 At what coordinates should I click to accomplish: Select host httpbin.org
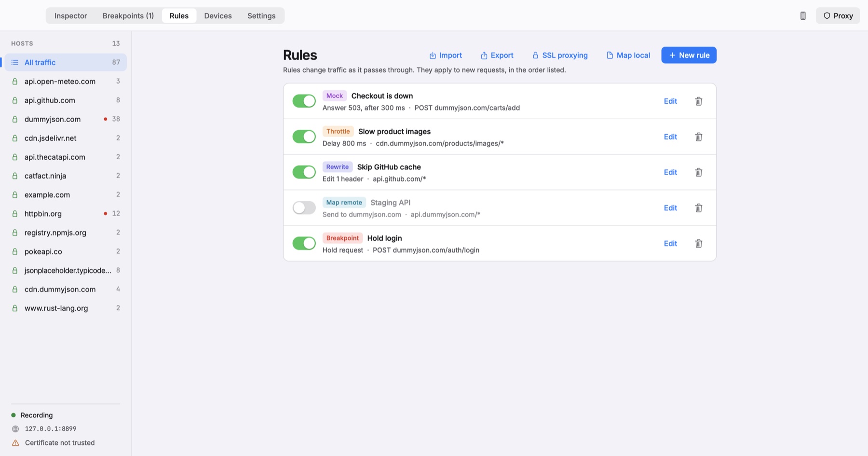point(66,214)
